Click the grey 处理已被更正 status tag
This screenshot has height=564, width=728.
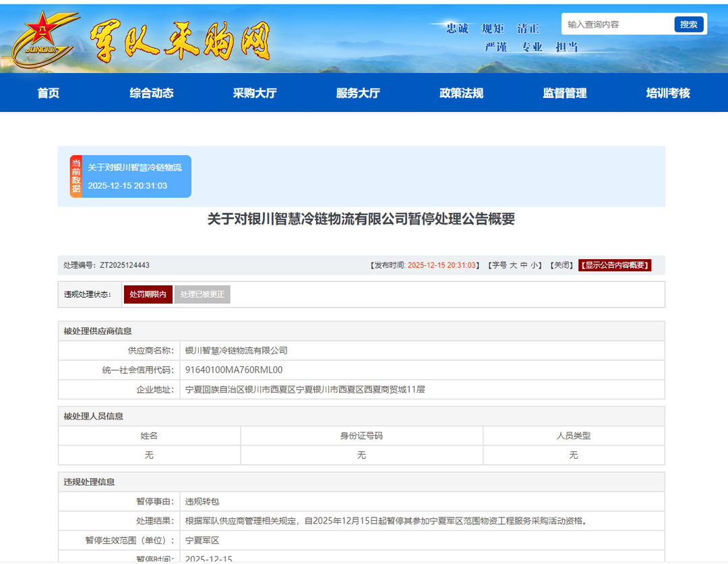[x=202, y=294]
